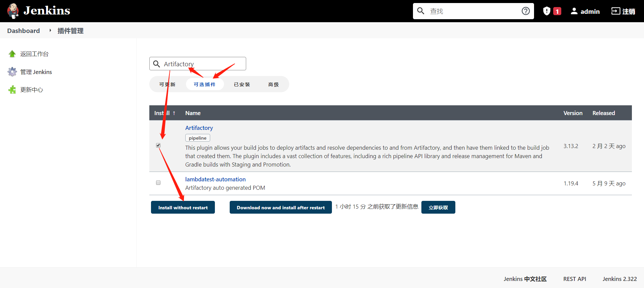Click the plugin filter magnifier icon
Screen dimensions: 644x288
[156, 64]
